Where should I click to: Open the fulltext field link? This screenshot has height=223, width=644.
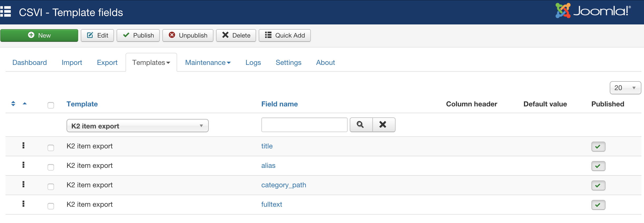point(272,204)
